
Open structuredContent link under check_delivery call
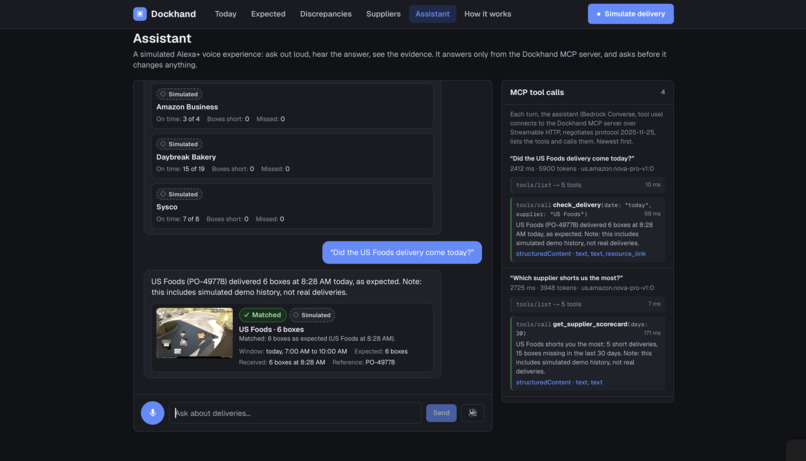[x=543, y=253]
